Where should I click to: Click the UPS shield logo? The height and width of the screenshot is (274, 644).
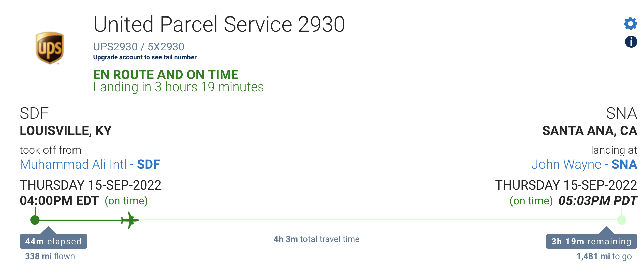tap(50, 48)
